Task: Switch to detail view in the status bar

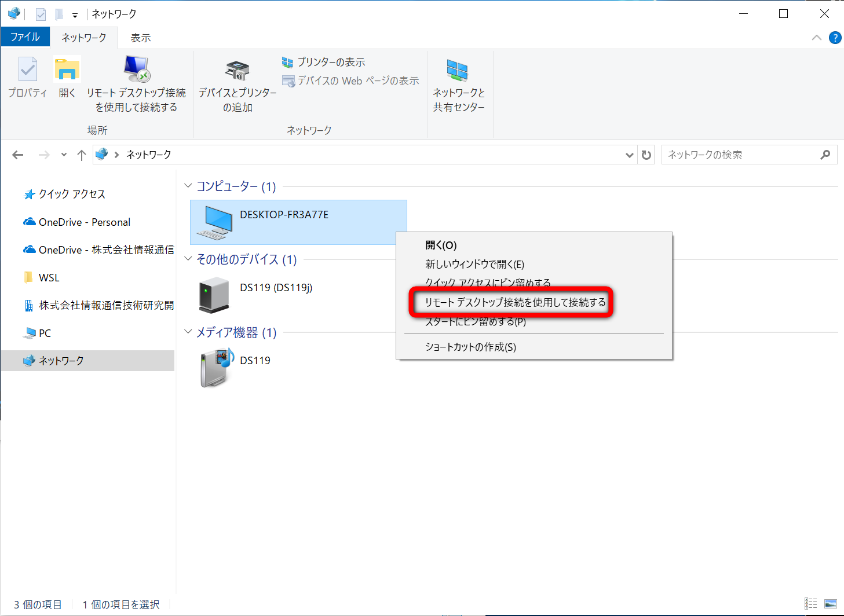Action: point(810,604)
